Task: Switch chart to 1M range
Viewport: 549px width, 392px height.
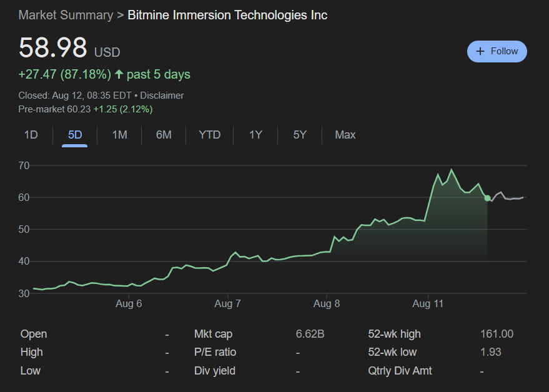Action: click(x=119, y=135)
